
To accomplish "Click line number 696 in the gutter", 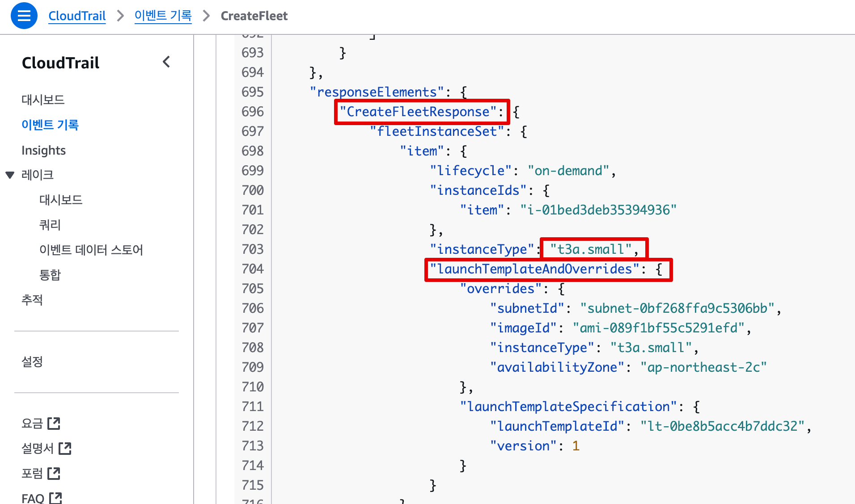I will coord(253,112).
